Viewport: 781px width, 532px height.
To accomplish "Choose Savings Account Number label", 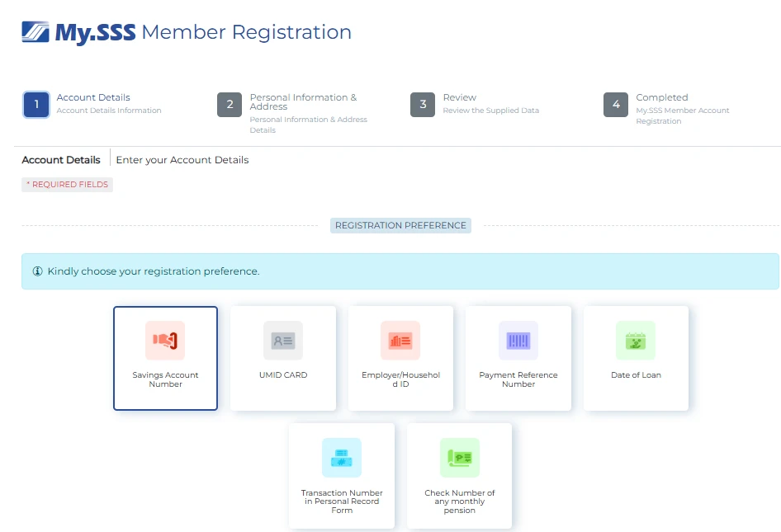I will pyautogui.click(x=165, y=379).
